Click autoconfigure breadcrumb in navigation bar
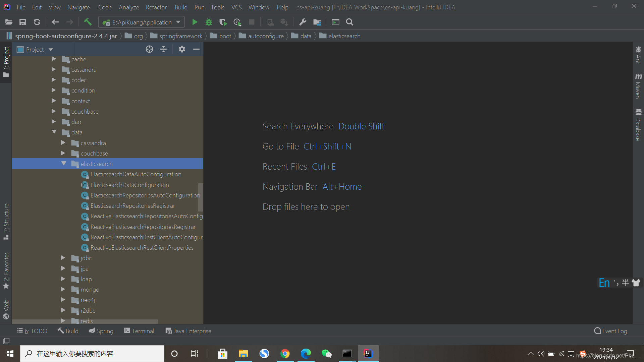Image resolution: width=644 pixels, height=362 pixels. point(262,36)
